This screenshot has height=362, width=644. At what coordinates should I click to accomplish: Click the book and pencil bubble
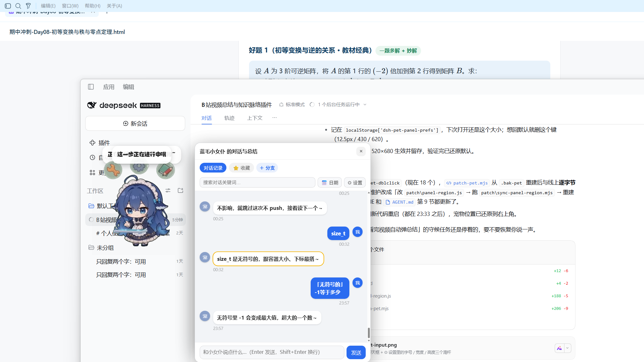(165, 170)
